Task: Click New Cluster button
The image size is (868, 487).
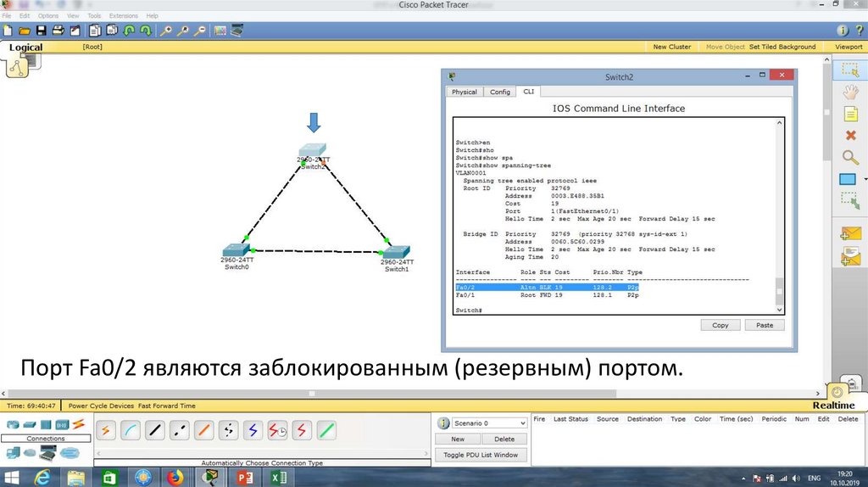Action: (672, 48)
